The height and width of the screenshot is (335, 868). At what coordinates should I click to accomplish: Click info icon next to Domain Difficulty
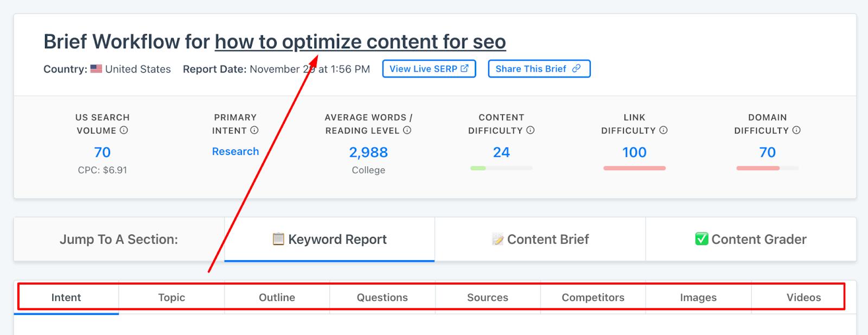coord(796,130)
